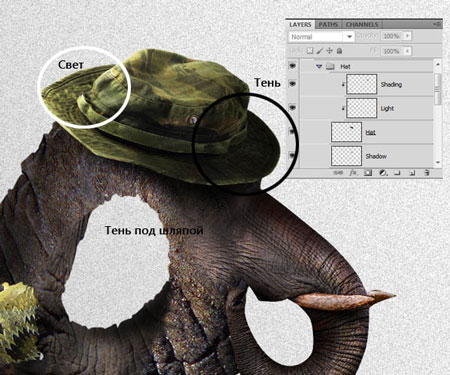
Task: Click the delete layer trash icon
Action: point(426,173)
